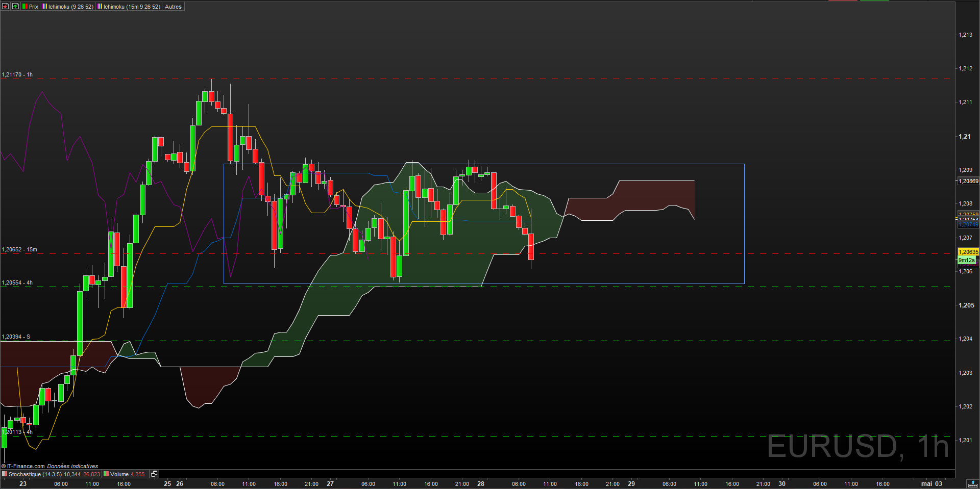Select the 1,20652 - 15m level label
The width and height of the screenshot is (980, 489).
tap(19, 249)
